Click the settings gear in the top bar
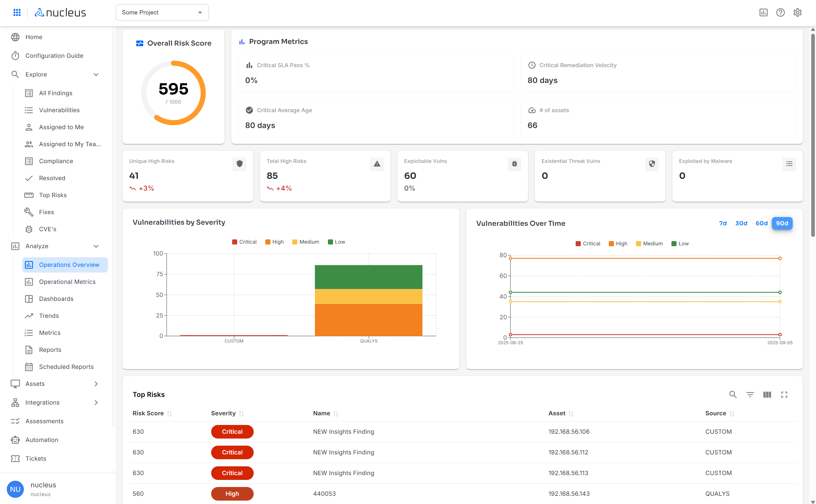 coord(797,12)
